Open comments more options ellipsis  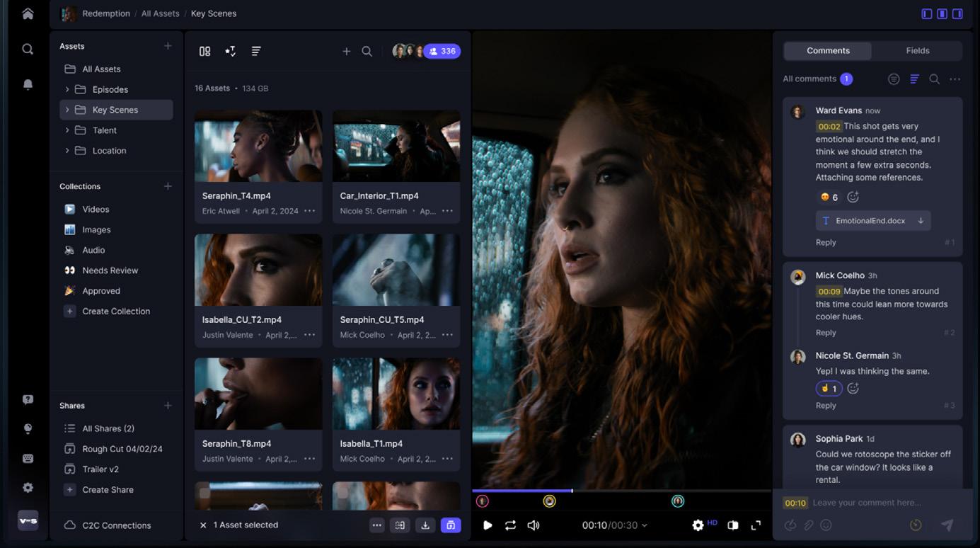pyautogui.click(x=955, y=79)
